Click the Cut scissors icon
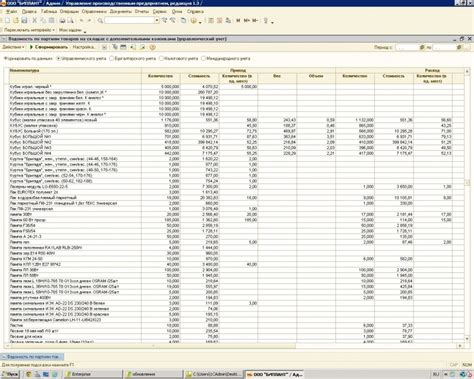Viewport: 474px width, 379px height. point(34,21)
